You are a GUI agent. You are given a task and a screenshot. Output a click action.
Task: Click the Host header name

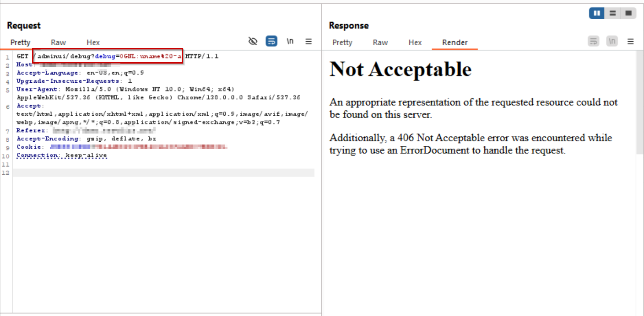click(25, 64)
